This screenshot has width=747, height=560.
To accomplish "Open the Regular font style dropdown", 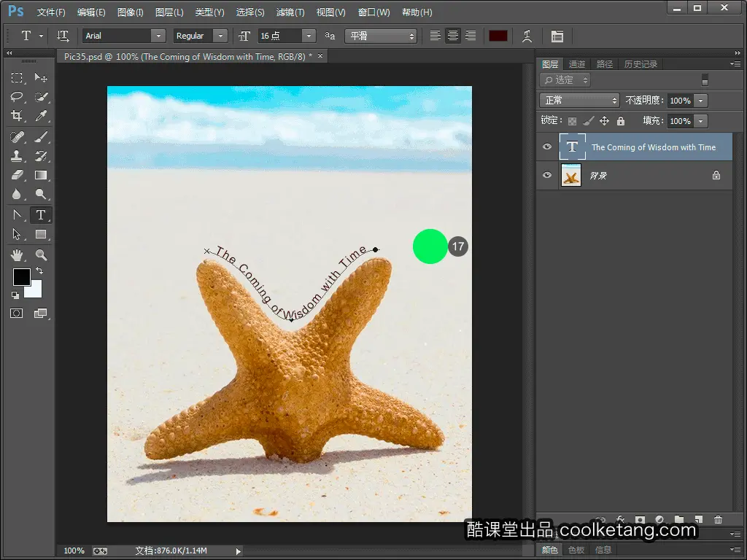I will click(x=220, y=36).
